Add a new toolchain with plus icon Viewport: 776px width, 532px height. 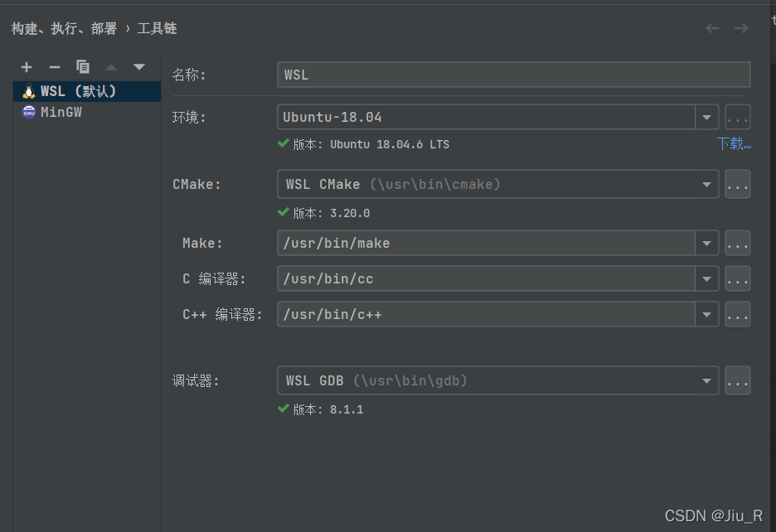pos(27,67)
